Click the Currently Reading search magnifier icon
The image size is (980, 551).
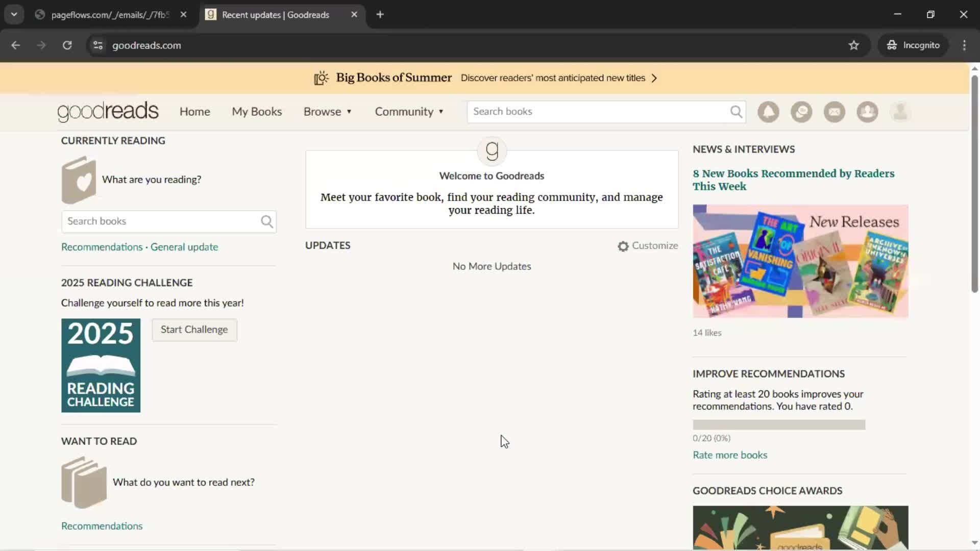click(x=267, y=221)
